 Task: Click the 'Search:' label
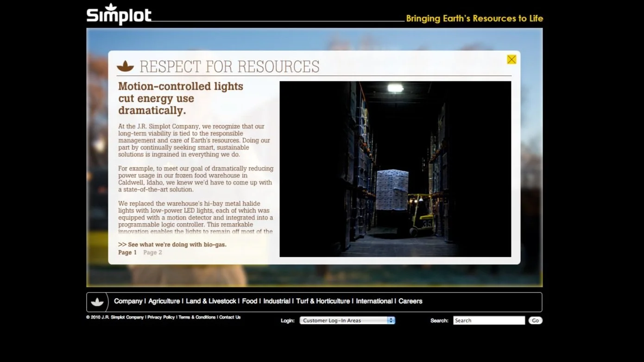tap(439, 320)
